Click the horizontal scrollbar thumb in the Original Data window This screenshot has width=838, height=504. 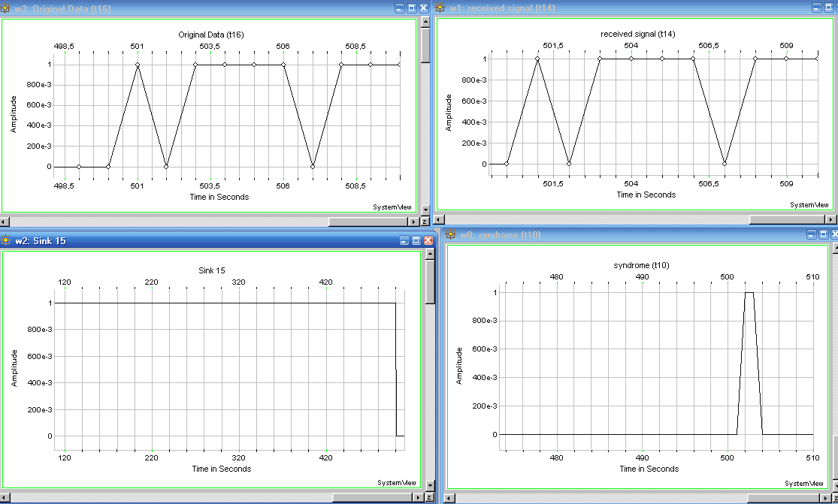click(x=368, y=221)
